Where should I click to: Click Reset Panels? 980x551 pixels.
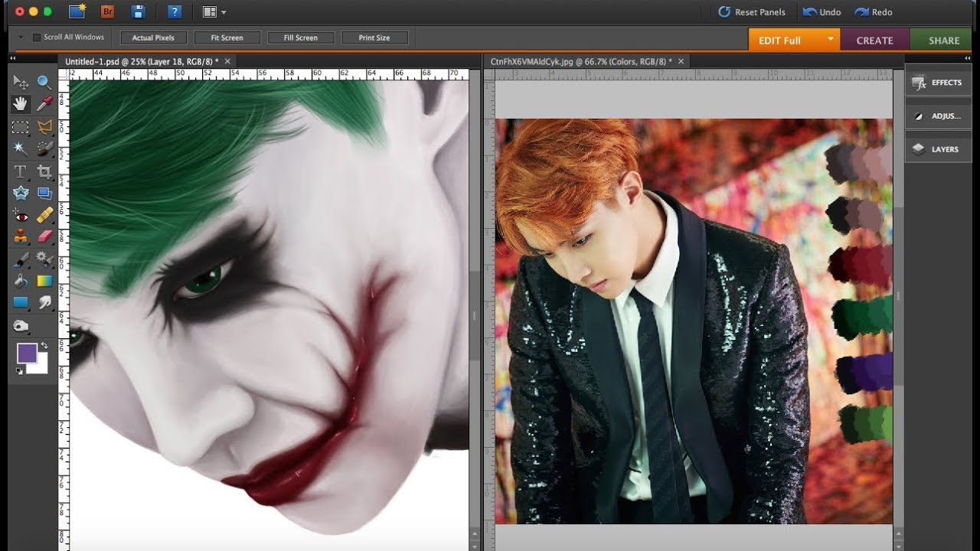pyautogui.click(x=753, y=12)
